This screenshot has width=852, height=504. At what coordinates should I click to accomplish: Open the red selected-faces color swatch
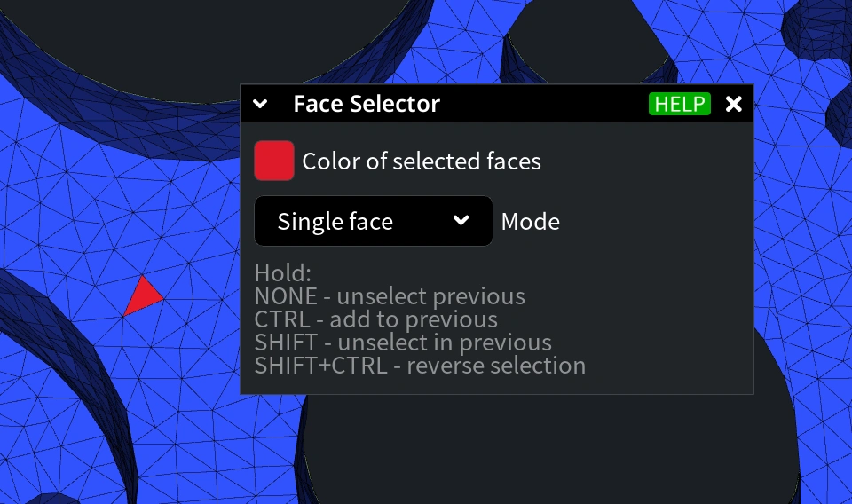274,161
